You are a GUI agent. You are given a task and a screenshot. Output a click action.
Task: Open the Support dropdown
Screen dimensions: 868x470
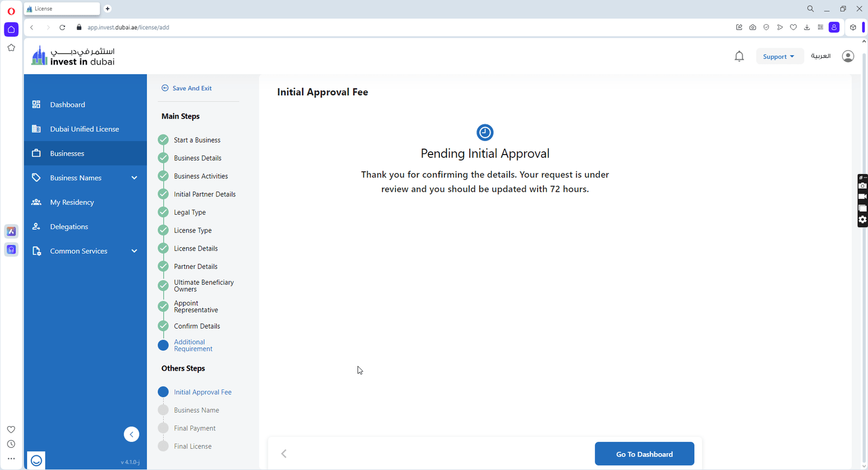pyautogui.click(x=780, y=56)
